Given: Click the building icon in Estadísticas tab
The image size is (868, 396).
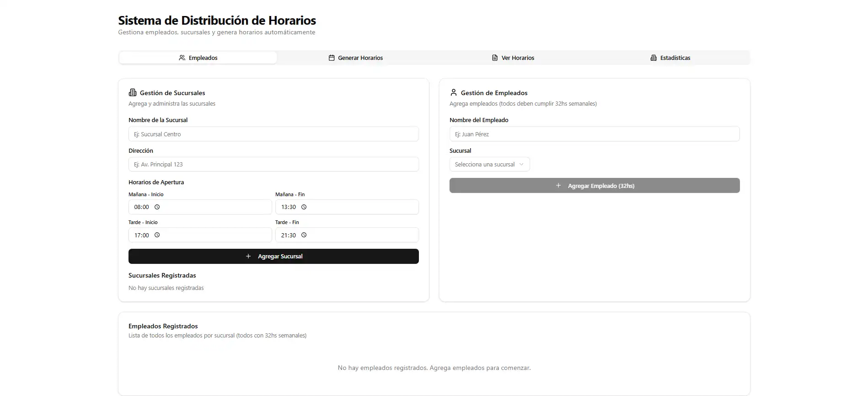Looking at the screenshot, I should [x=654, y=58].
